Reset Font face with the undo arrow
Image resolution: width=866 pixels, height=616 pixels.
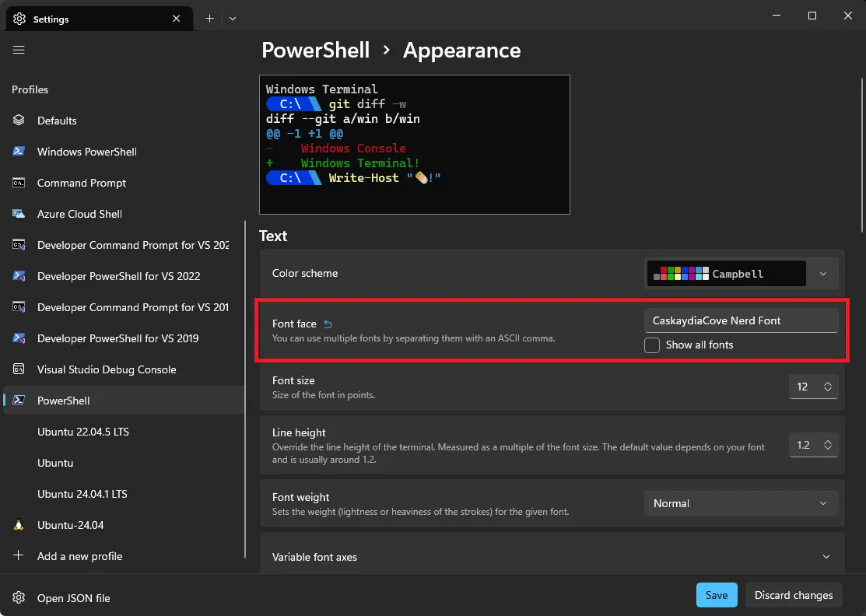[x=328, y=324]
